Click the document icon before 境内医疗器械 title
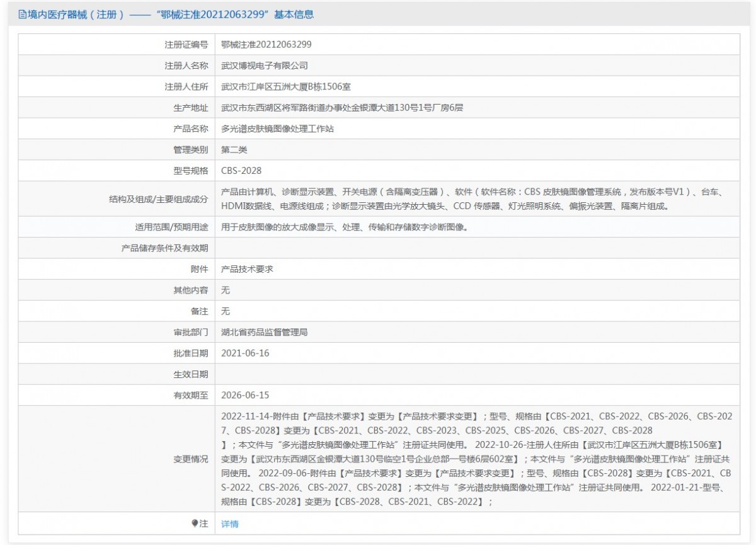Viewport: 756px width, 545px height. [23, 15]
